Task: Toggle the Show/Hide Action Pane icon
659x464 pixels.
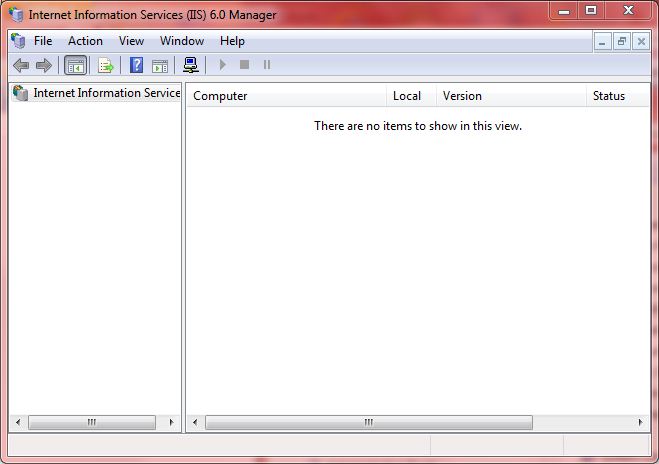Action: (159, 65)
